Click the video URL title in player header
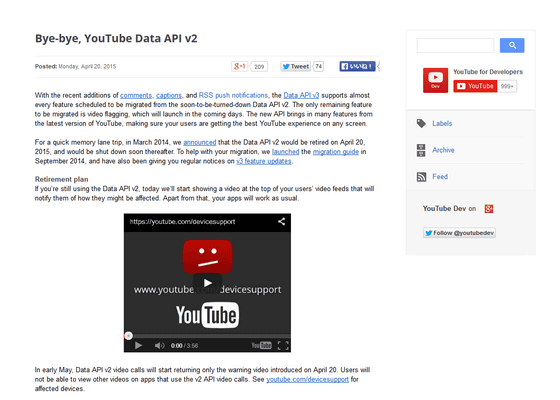560x400 pixels. pos(182,222)
